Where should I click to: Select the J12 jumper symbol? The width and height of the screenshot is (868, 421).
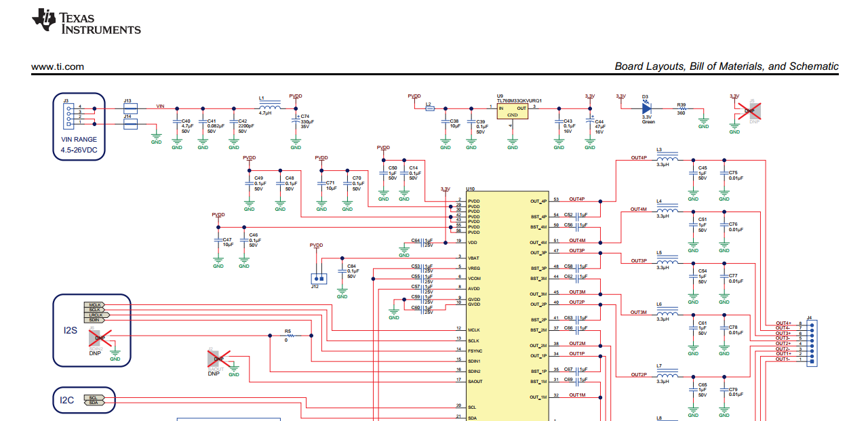point(317,277)
